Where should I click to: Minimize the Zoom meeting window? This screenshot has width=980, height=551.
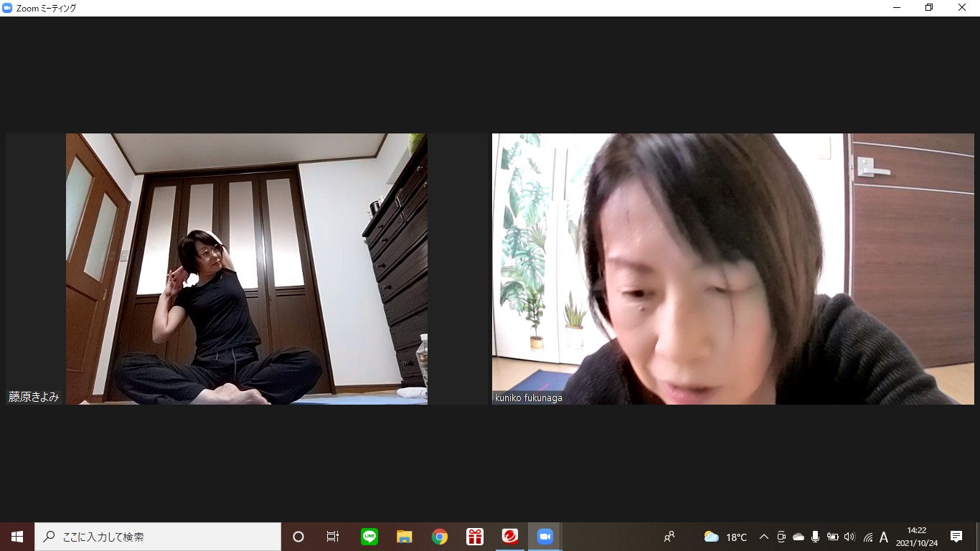(897, 8)
